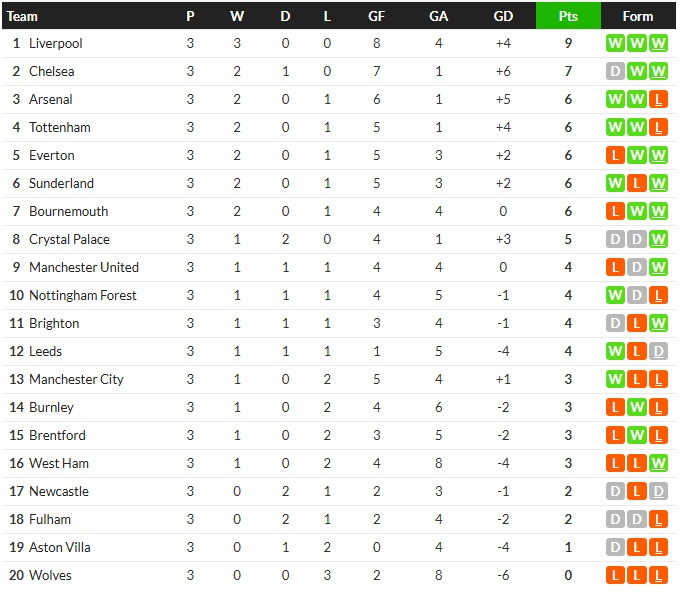The height and width of the screenshot is (598, 684).
Task: Click Chelsea's grey D form badge
Action: pos(615,71)
